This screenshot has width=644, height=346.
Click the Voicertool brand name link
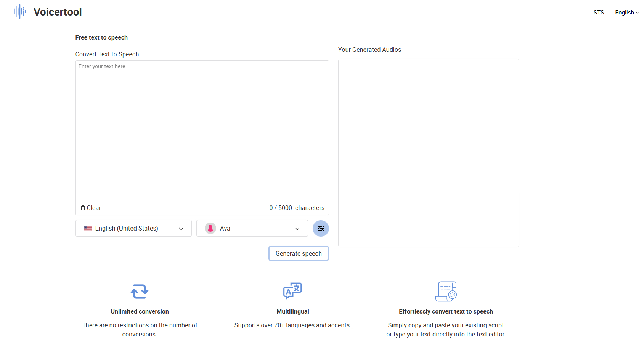coord(58,12)
